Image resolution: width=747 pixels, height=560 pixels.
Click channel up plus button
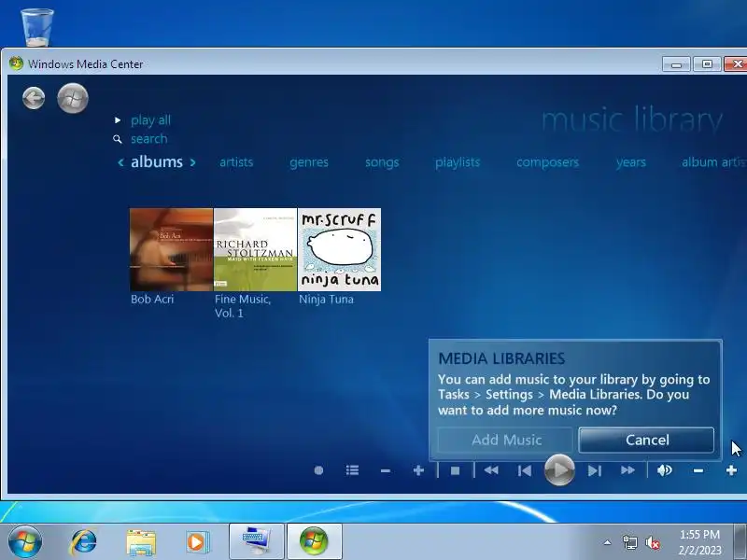coord(418,470)
